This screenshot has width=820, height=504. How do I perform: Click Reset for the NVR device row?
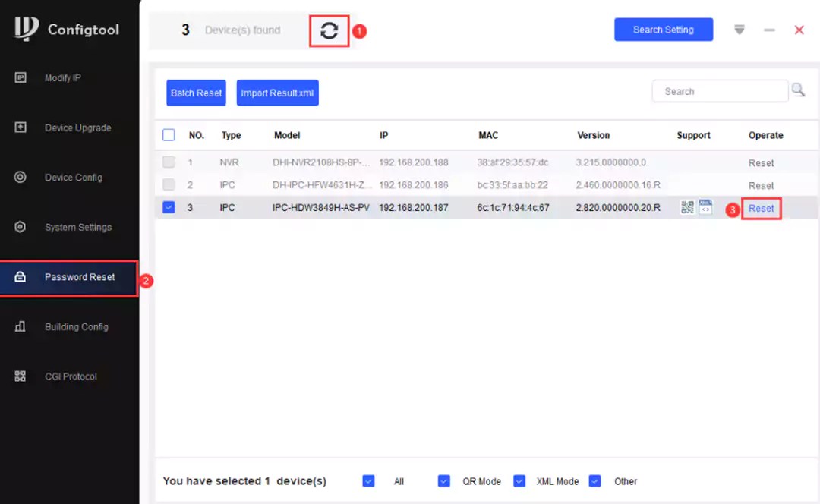pos(761,163)
